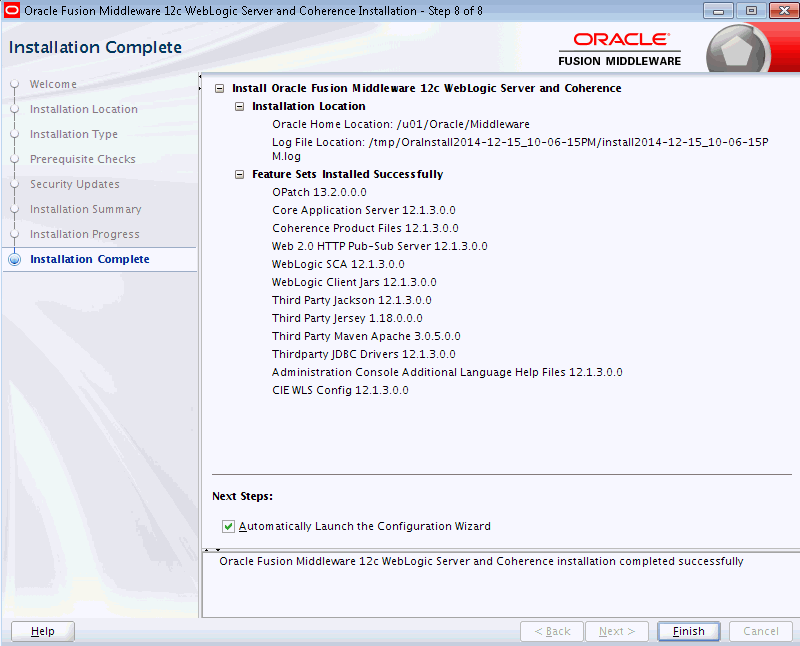
Task: Click the Next Steps label
Action: click(x=242, y=496)
